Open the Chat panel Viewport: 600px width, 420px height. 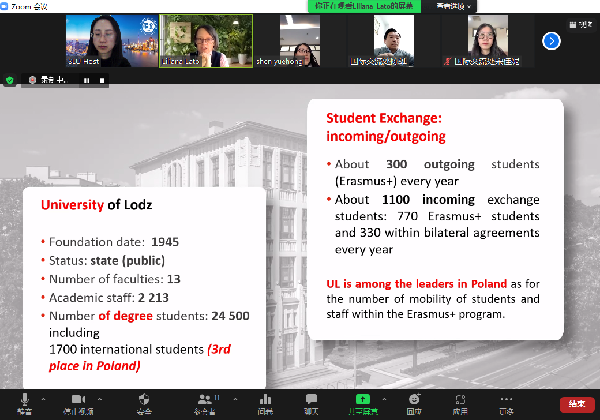tap(311, 404)
